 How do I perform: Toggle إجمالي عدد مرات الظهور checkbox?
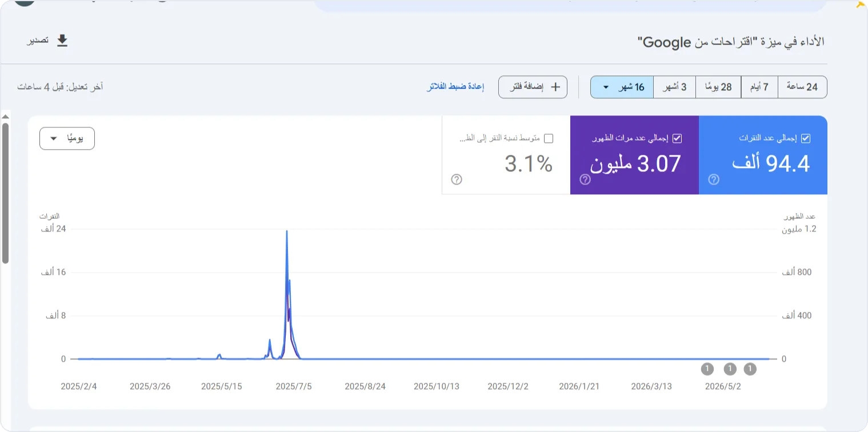click(x=677, y=138)
